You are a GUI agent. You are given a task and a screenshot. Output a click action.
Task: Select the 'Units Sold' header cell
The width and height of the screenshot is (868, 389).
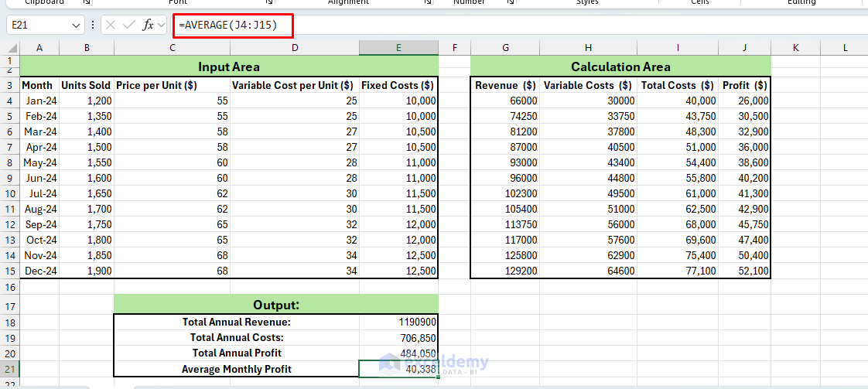[x=87, y=85]
